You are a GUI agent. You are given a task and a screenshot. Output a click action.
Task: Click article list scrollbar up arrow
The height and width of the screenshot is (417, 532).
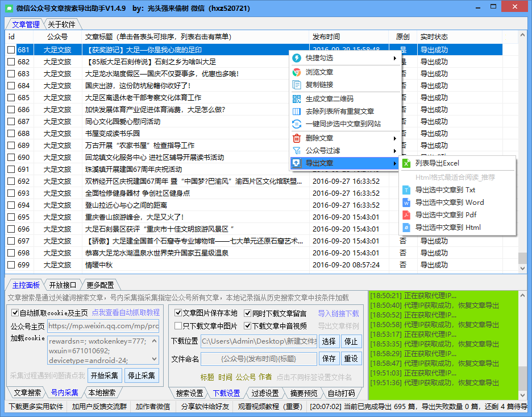point(522,35)
